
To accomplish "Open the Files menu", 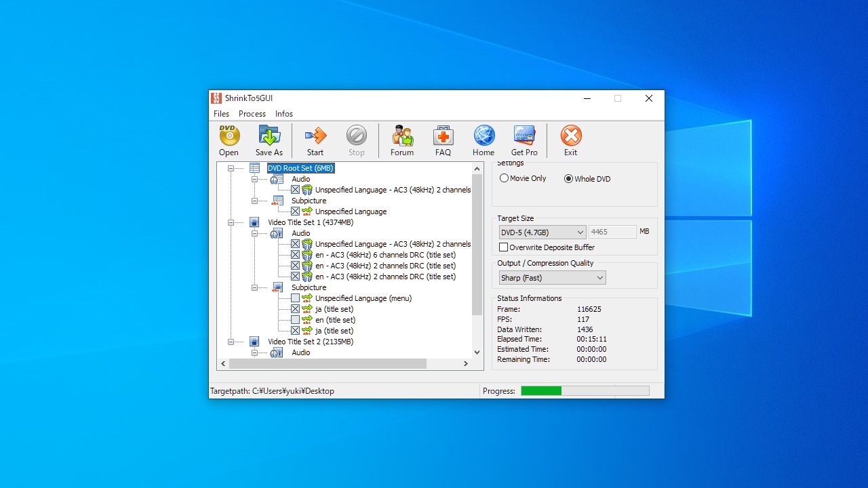I will [221, 114].
